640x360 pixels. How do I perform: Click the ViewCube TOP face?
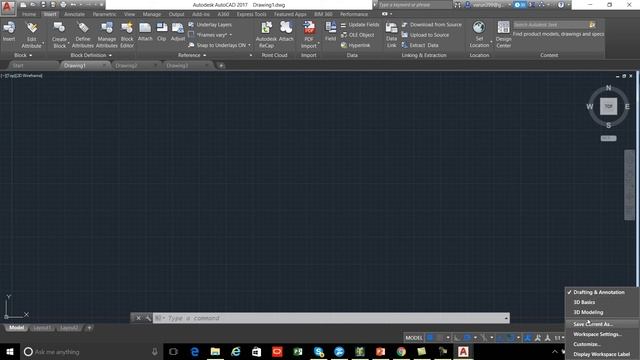click(x=608, y=107)
